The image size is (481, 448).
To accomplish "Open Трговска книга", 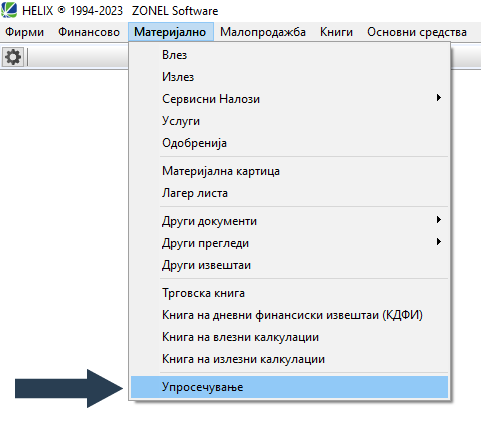I will tap(289, 293).
